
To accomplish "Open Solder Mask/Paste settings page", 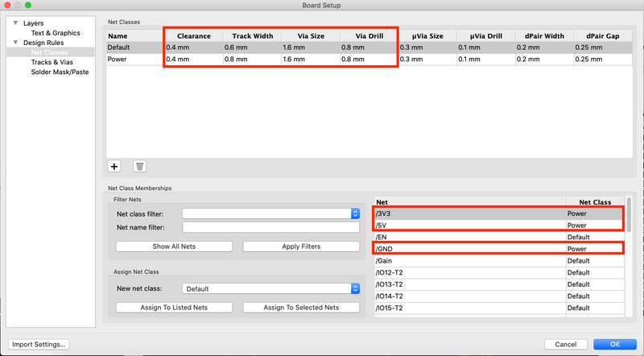I will tap(60, 72).
